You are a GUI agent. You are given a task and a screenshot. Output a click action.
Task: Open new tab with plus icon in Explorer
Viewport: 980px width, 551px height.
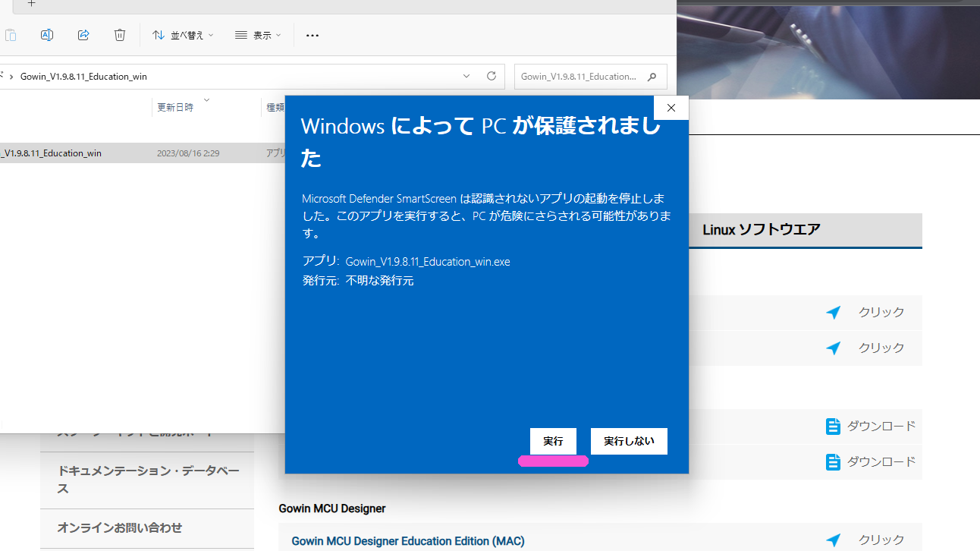coord(31,3)
